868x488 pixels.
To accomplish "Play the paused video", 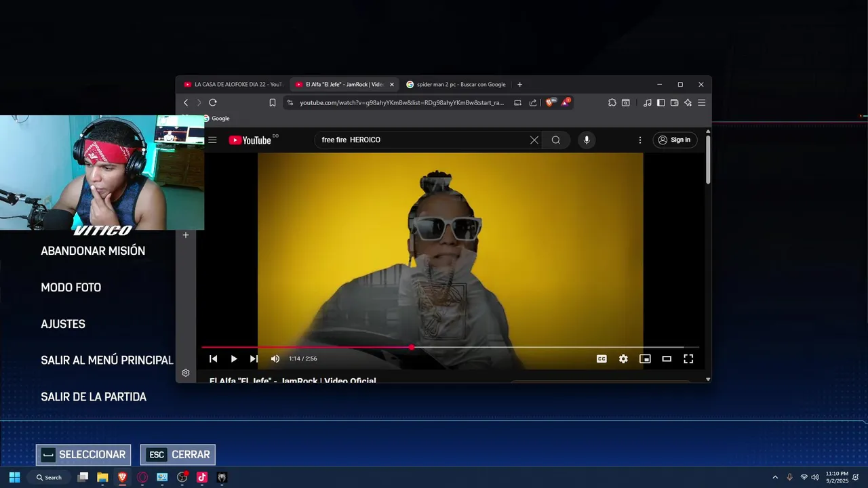I will 234,359.
